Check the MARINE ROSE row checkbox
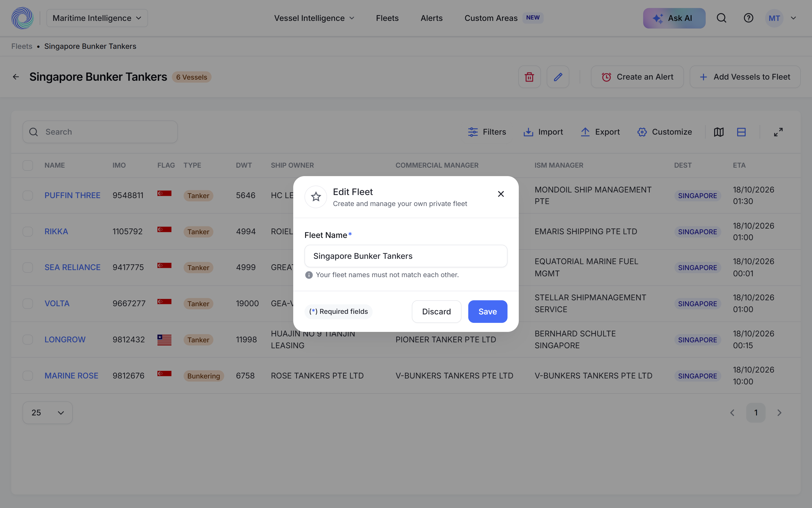 (28, 376)
